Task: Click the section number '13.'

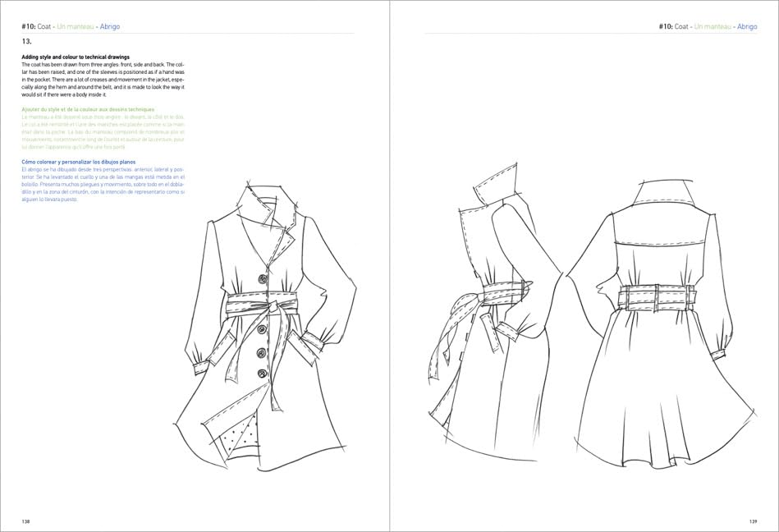Action: (x=27, y=40)
